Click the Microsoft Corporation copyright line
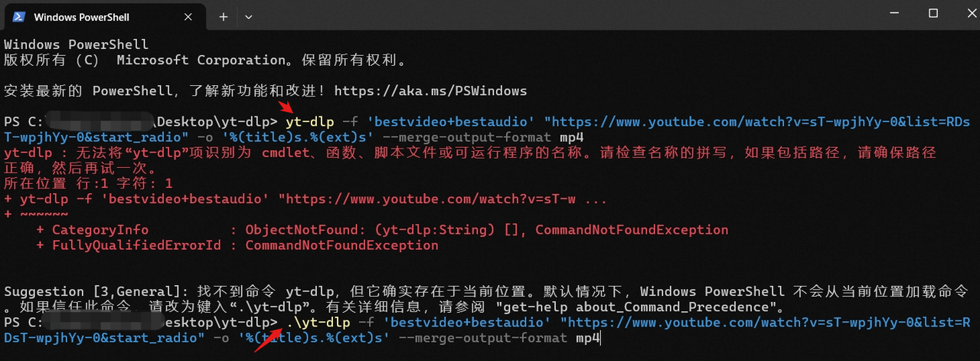This screenshot has width=980, height=361. pos(204,60)
